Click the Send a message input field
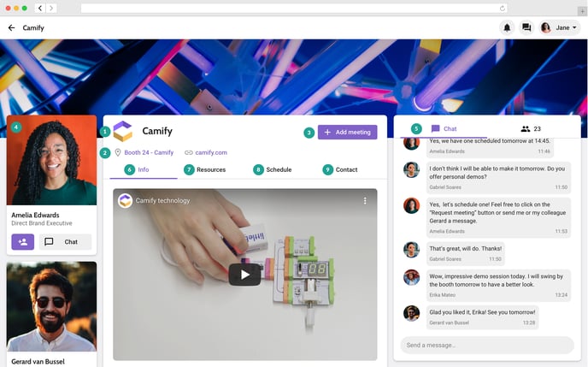Image resolution: width=588 pixels, height=367 pixels. [x=487, y=346]
